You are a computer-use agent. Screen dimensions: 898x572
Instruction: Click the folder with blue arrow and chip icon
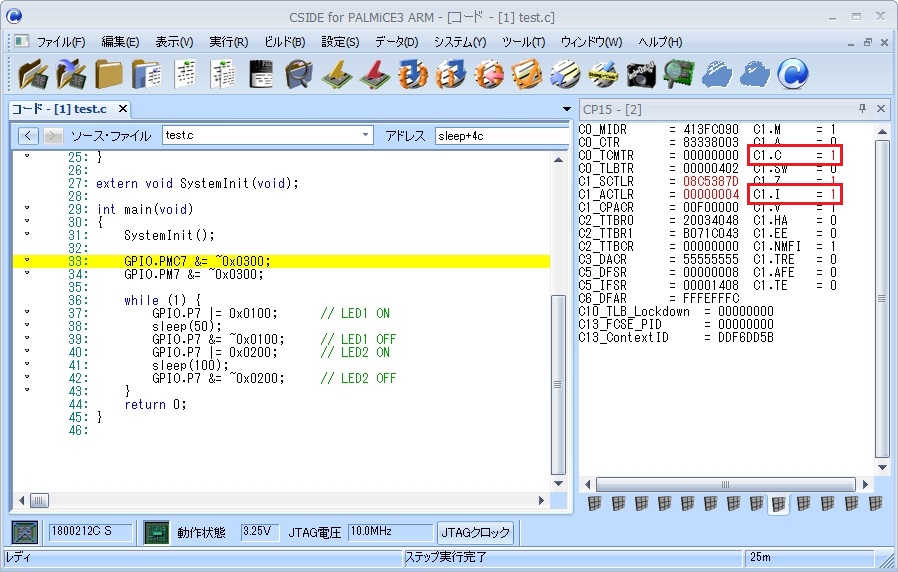pos(71,74)
